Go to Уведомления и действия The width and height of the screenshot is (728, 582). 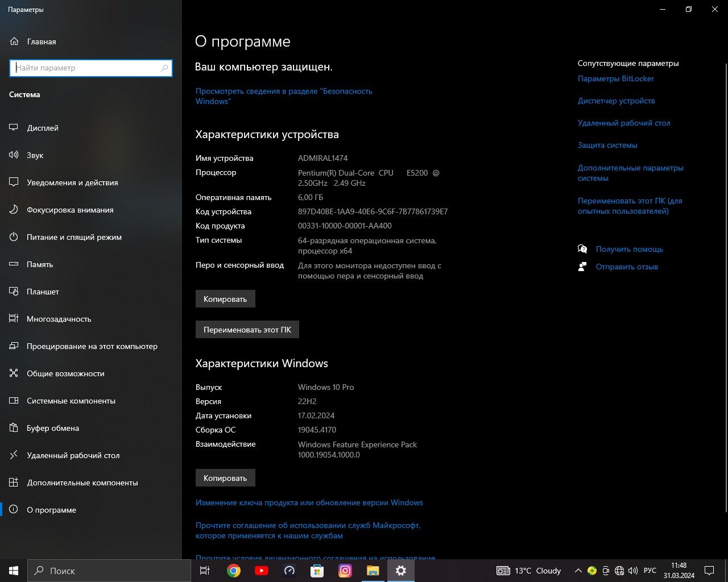(x=91, y=182)
